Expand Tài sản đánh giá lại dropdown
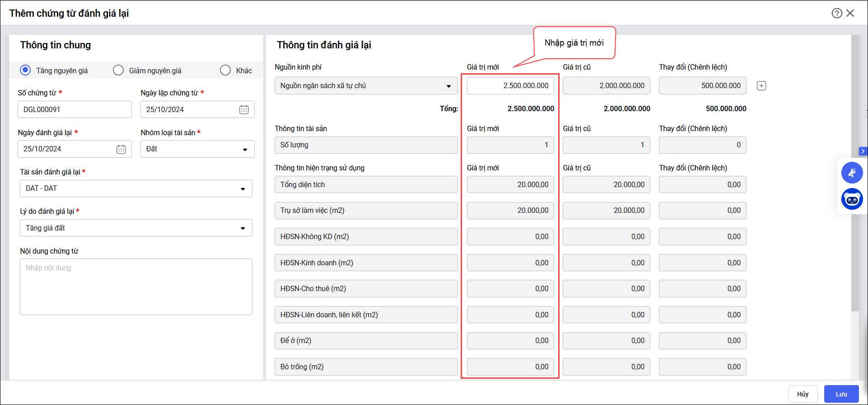Image resolution: width=868 pixels, height=405 pixels. coord(136,188)
